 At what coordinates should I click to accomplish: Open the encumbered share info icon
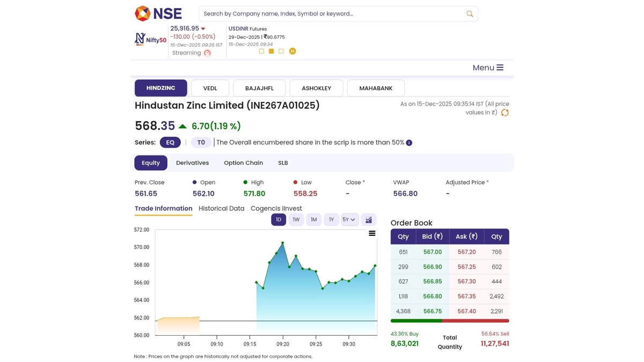click(x=409, y=143)
